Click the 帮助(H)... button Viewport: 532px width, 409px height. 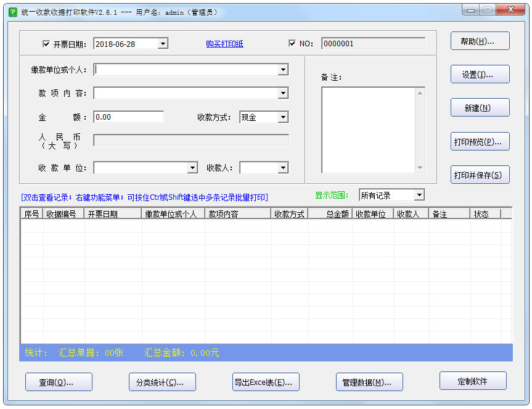(x=480, y=41)
